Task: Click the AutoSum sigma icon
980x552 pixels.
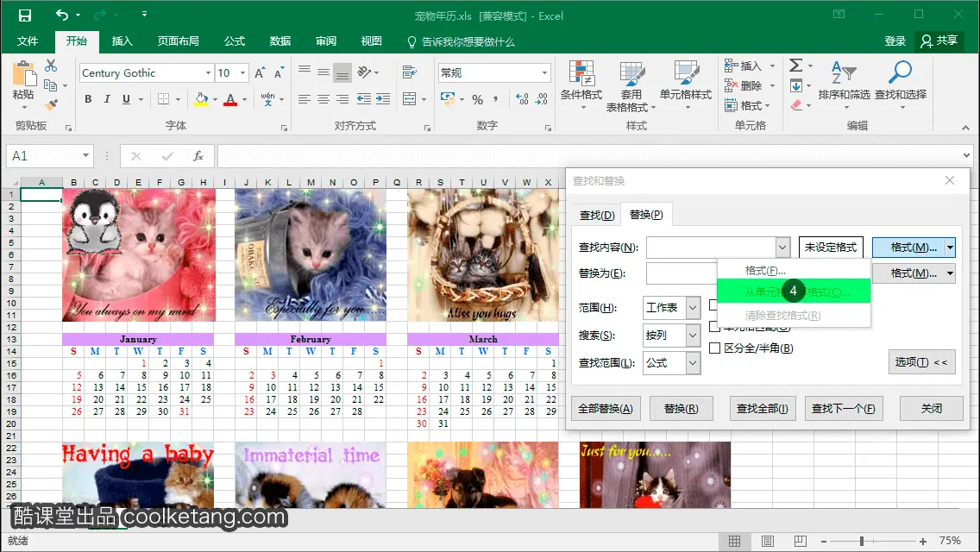Action: 795,65
